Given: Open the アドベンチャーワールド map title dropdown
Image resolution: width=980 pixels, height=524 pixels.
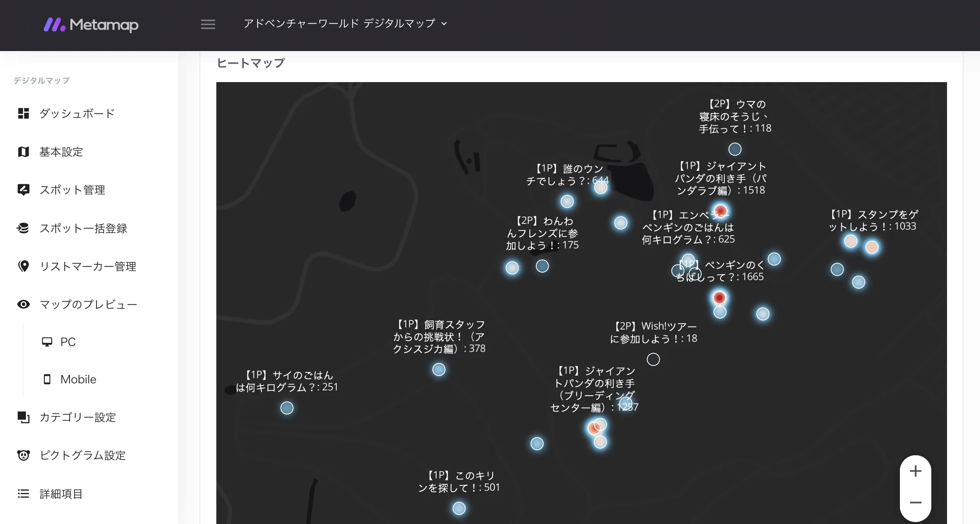Looking at the screenshot, I should point(444,24).
